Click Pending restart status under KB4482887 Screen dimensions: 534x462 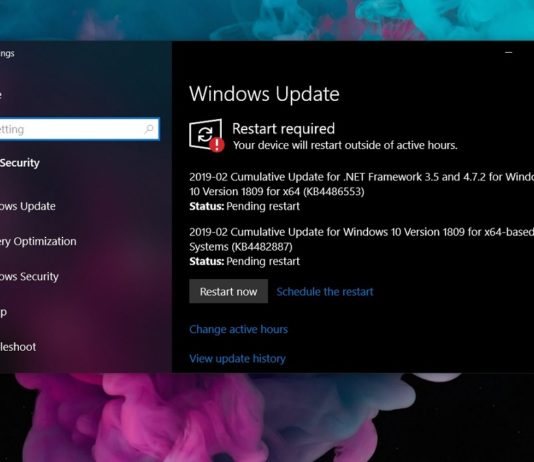pyautogui.click(x=263, y=261)
